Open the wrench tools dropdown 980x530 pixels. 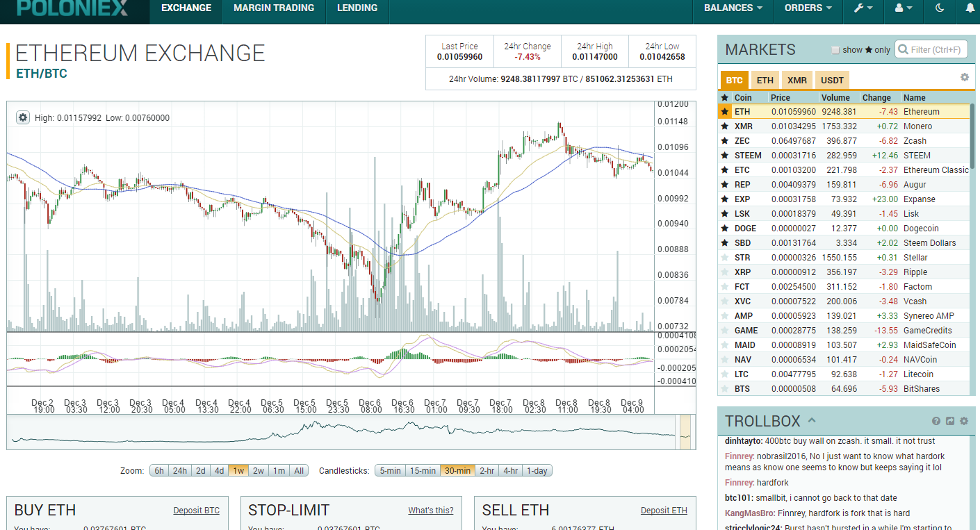863,8
